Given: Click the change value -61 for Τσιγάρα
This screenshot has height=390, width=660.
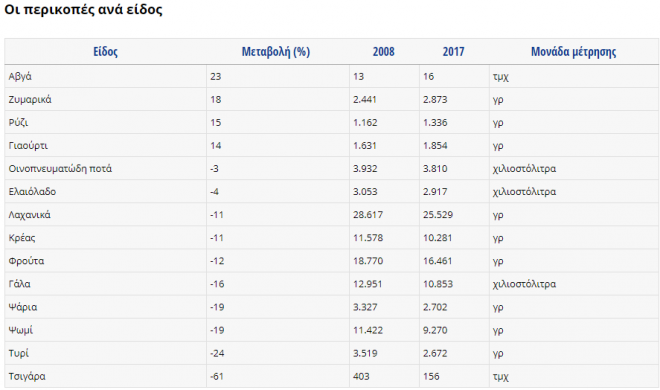Looking at the screenshot, I should (x=217, y=376).
